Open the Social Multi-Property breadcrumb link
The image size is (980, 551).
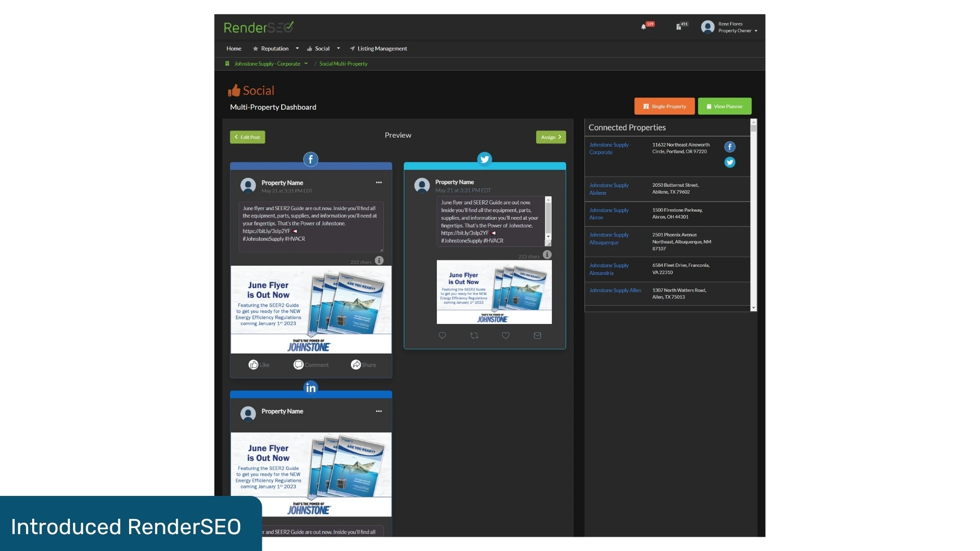point(344,64)
